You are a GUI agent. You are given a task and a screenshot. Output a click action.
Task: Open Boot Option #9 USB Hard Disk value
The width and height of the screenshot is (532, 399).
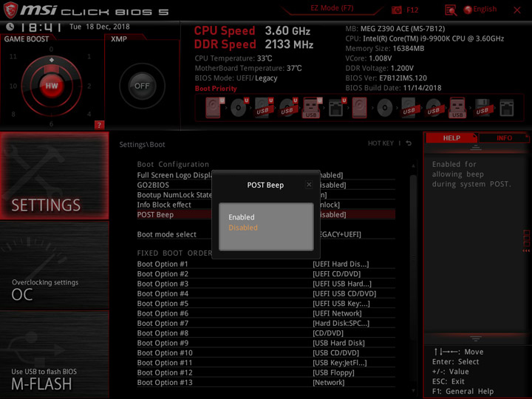[338, 343]
